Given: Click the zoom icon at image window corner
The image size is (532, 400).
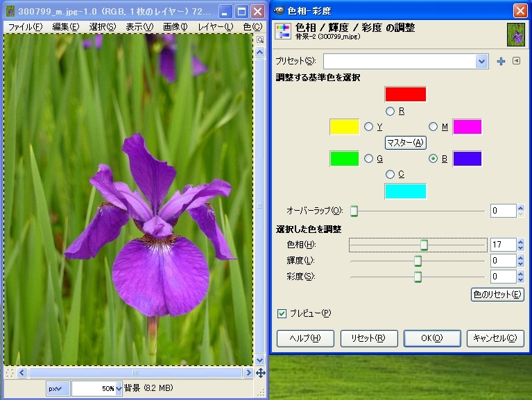Looking at the screenshot, I should coord(260,40).
